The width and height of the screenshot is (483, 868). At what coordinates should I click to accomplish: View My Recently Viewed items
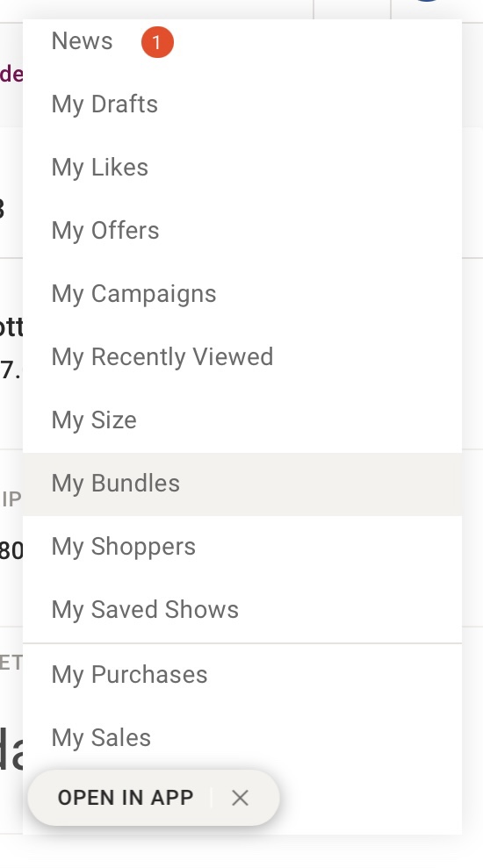pos(242,357)
